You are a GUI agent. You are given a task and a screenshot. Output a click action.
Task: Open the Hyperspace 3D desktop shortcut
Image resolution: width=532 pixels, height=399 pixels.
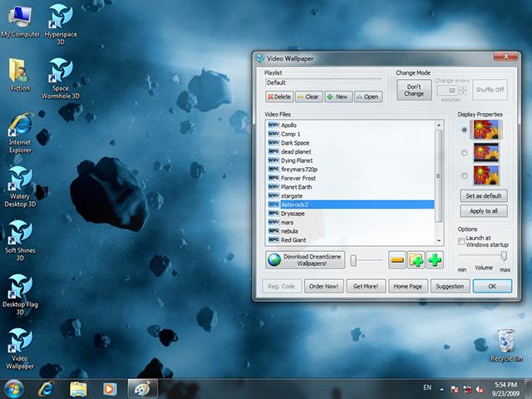[61, 24]
